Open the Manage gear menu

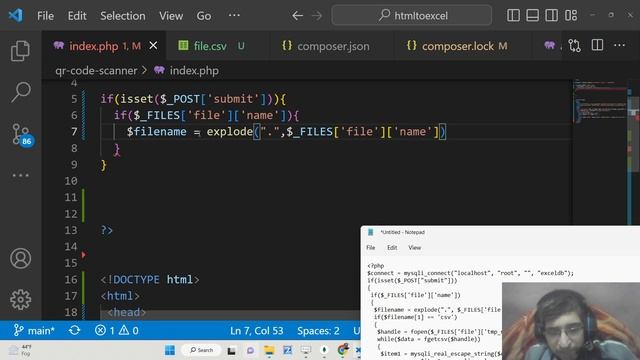pyautogui.click(x=20, y=300)
